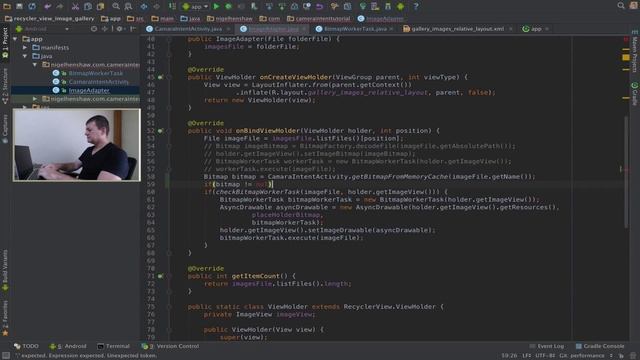Click fold marker at line 52 onBindViewHolder
This screenshot has height=360, width=640.
tap(169, 131)
